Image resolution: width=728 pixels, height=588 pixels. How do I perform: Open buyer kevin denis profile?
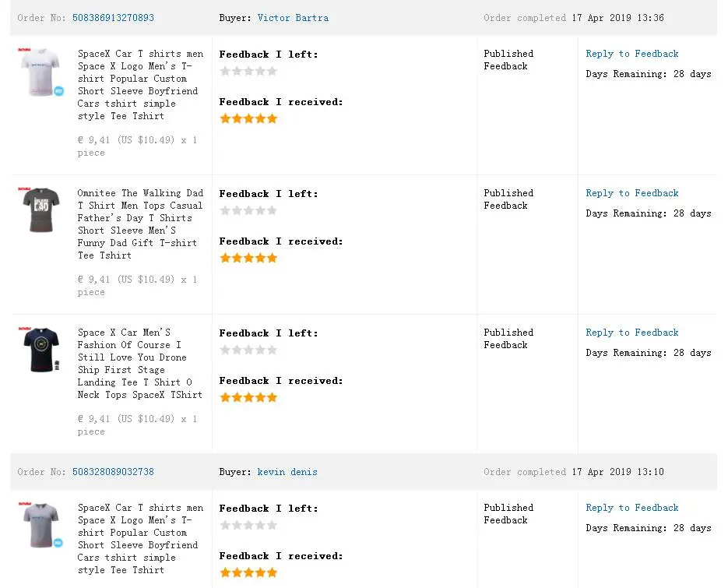(x=287, y=472)
